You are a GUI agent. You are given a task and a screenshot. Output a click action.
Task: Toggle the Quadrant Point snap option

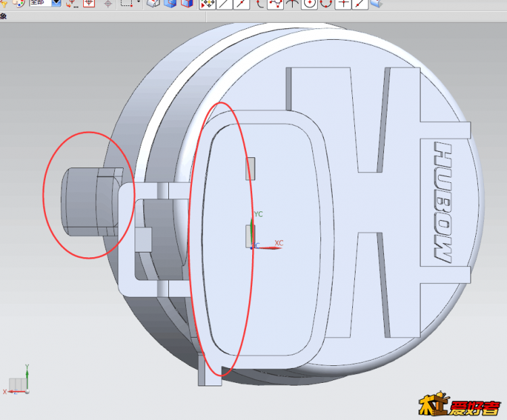(x=326, y=4)
